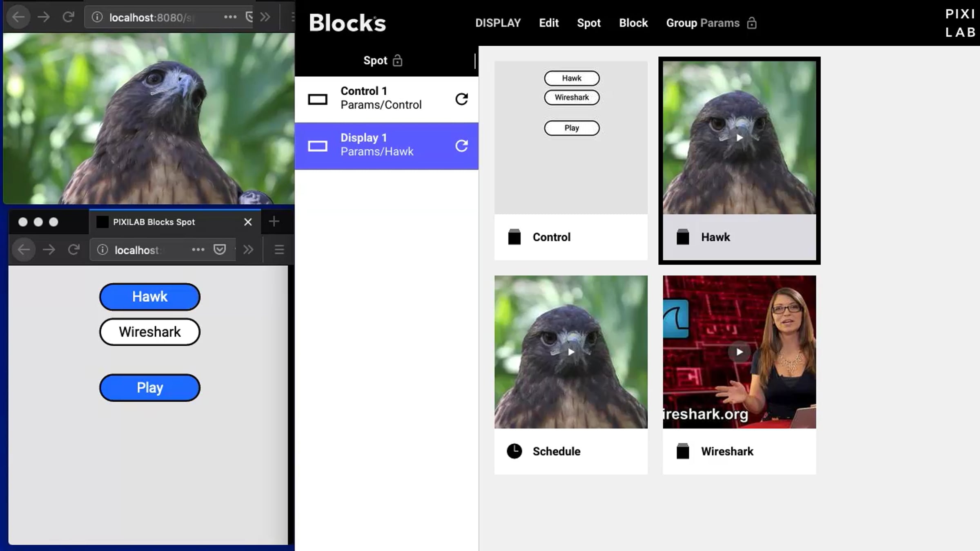
Task: Open page actions ellipsis in lower browser
Action: [x=198, y=250]
